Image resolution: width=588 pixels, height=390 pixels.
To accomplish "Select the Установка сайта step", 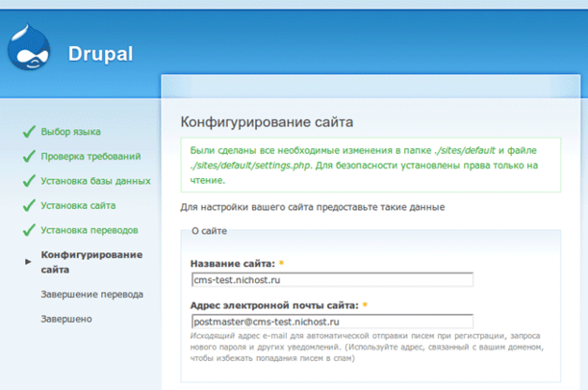I will [x=78, y=205].
